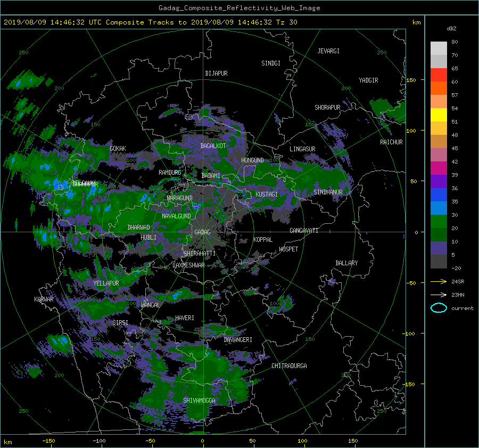
Task: Click the GOKAK city label
Action: [x=118, y=148]
